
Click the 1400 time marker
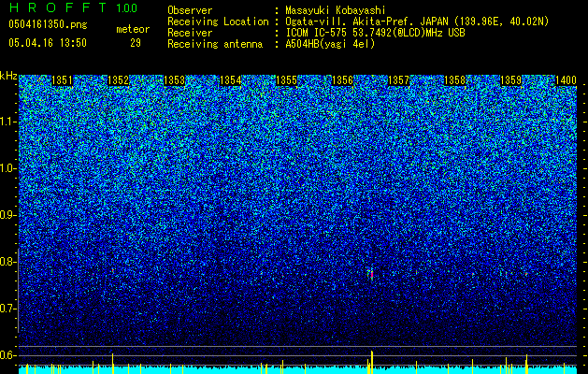[x=566, y=80]
